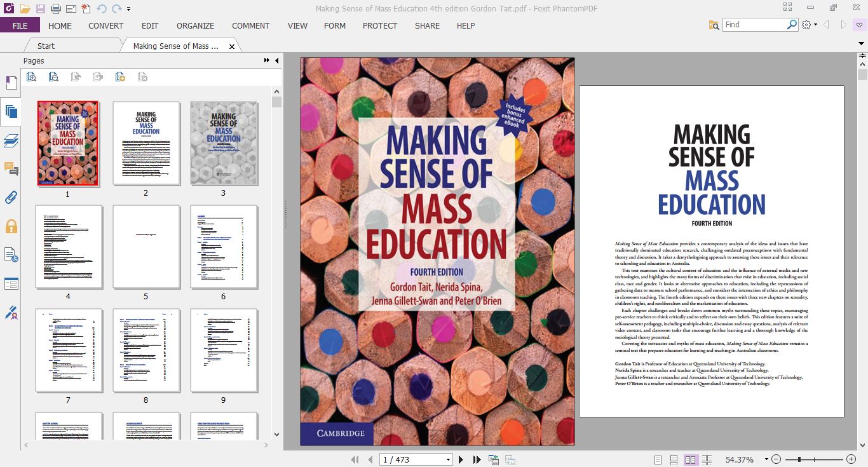Click the Create new PDF icon with red star

pyautogui.click(x=86, y=9)
